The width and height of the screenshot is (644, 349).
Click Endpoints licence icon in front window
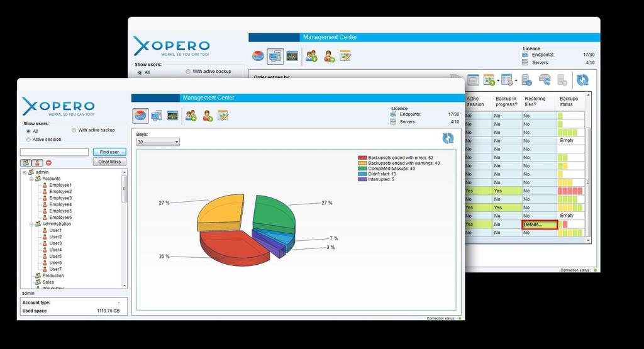click(x=393, y=114)
